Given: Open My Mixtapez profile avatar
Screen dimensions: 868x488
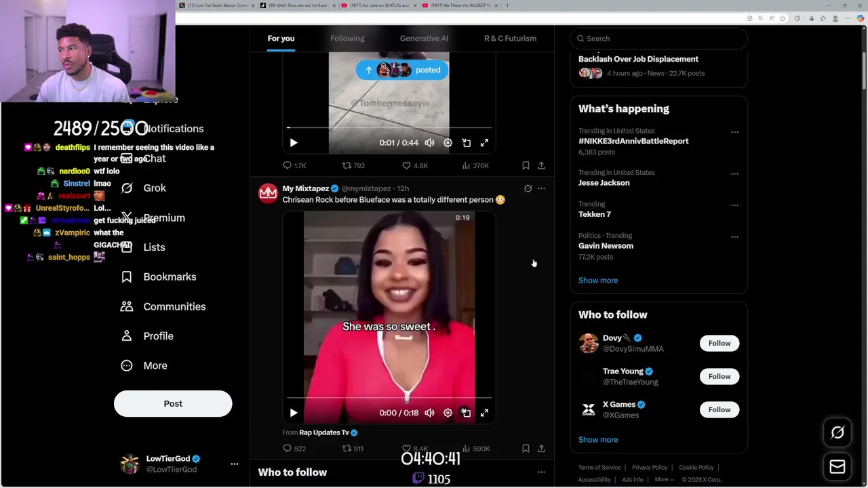Looking at the screenshot, I should [268, 194].
